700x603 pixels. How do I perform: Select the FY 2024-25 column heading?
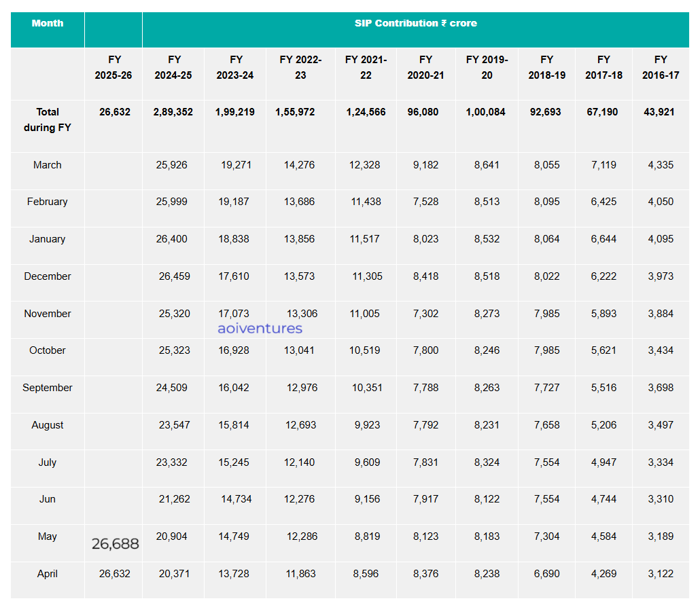[173, 67]
